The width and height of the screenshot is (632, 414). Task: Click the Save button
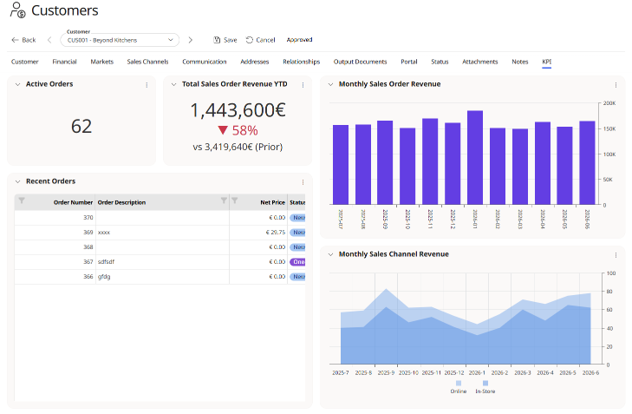click(225, 40)
